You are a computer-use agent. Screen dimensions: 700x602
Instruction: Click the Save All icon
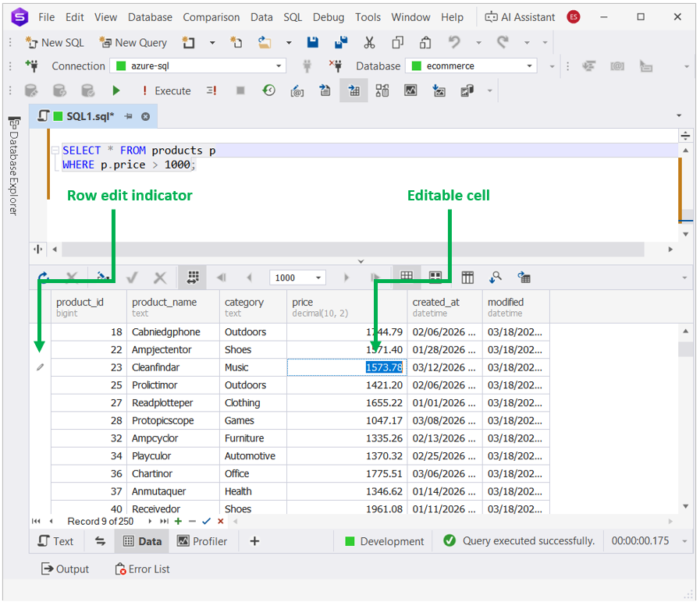tap(340, 43)
